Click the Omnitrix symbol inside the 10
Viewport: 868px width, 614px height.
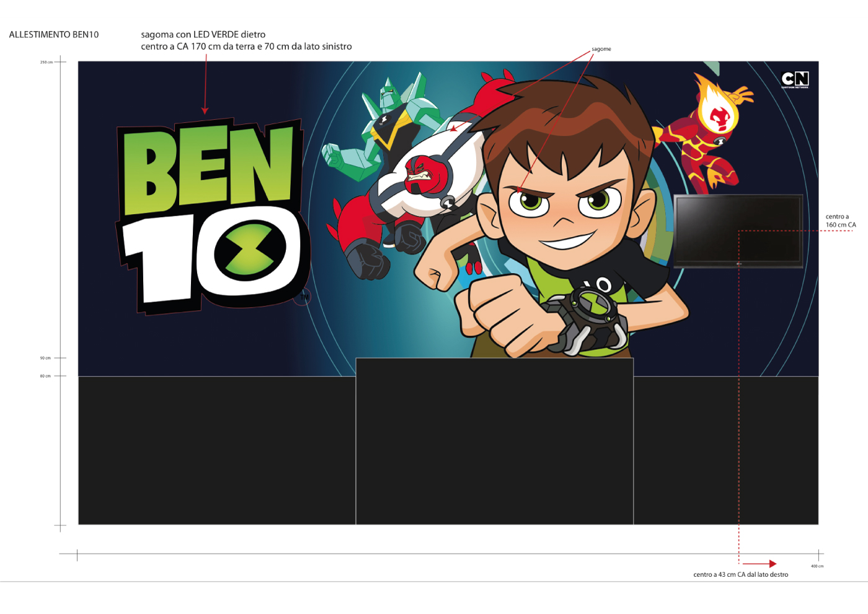pos(250,249)
